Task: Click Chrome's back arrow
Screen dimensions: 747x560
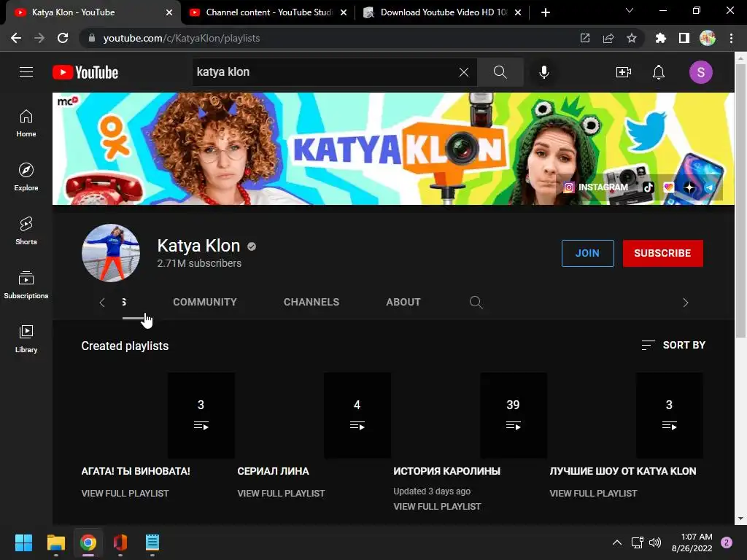Action: (16, 38)
